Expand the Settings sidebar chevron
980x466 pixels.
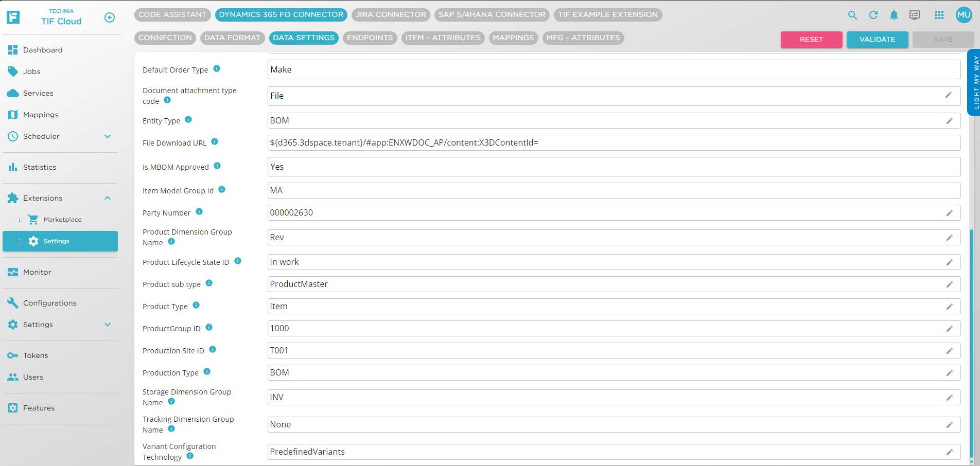[x=108, y=325]
